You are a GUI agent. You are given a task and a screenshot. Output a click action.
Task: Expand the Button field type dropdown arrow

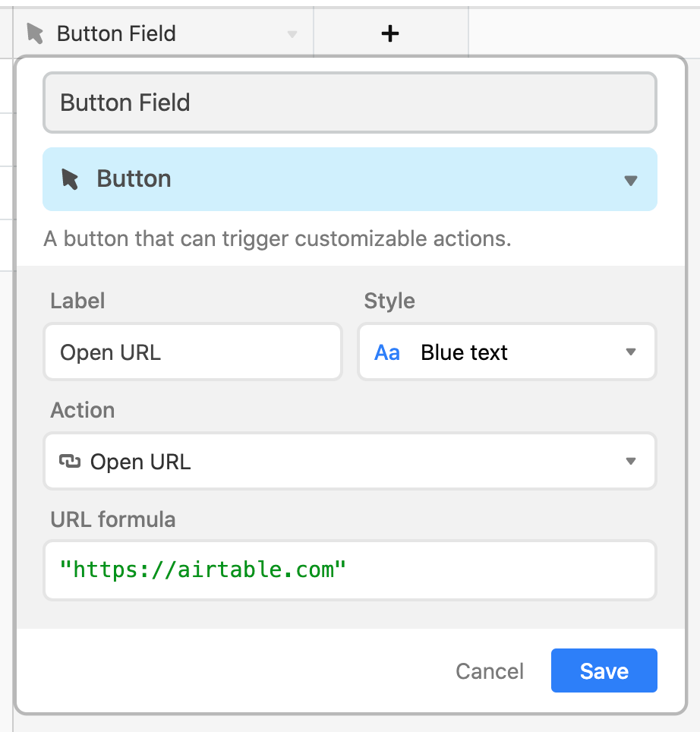(630, 181)
